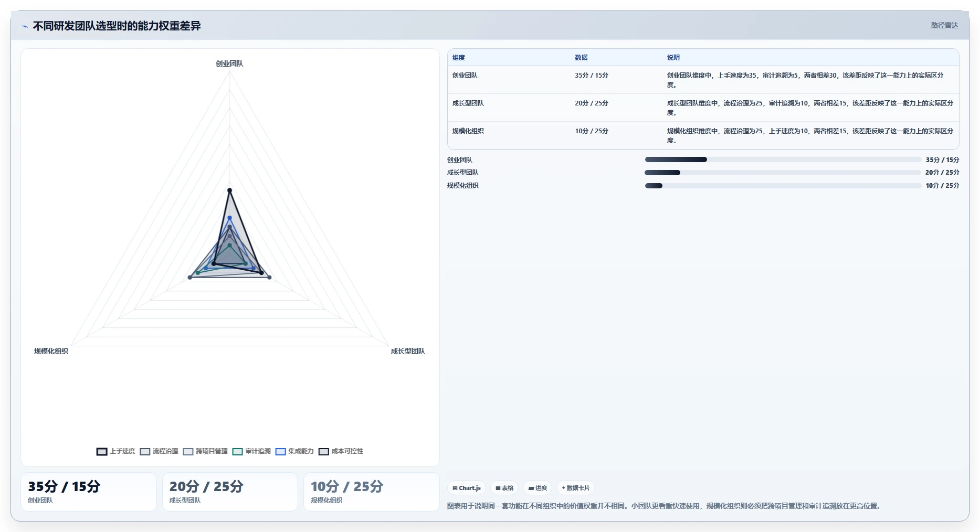The image size is (980, 532).
Task: Click the 规模化组织 progress bar
Action: click(783, 186)
